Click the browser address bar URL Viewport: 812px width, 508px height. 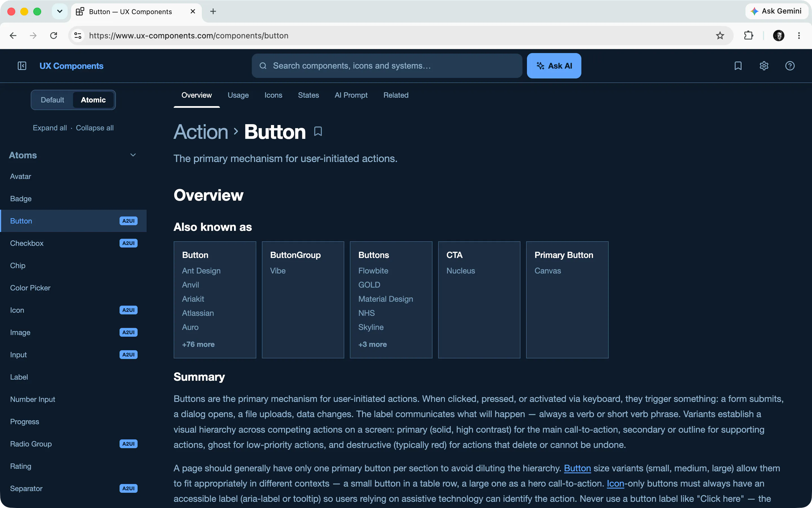coord(189,36)
